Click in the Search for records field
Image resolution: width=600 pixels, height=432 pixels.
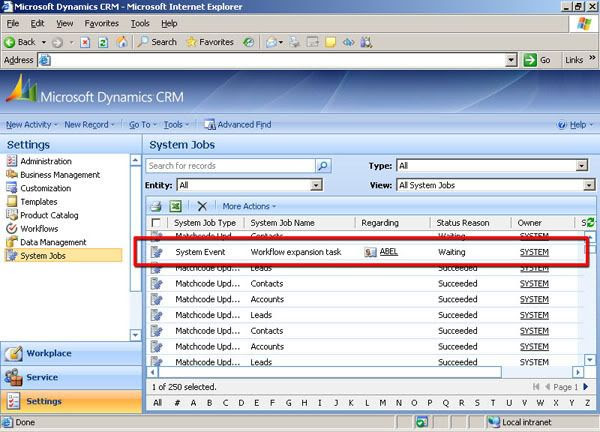click(x=231, y=166)
